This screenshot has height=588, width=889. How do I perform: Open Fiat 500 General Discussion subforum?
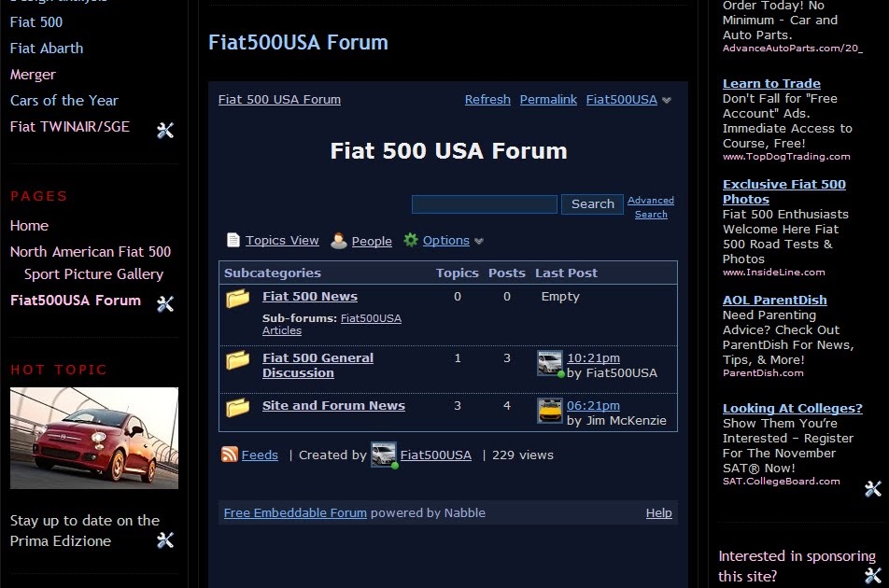coord(317,365)
